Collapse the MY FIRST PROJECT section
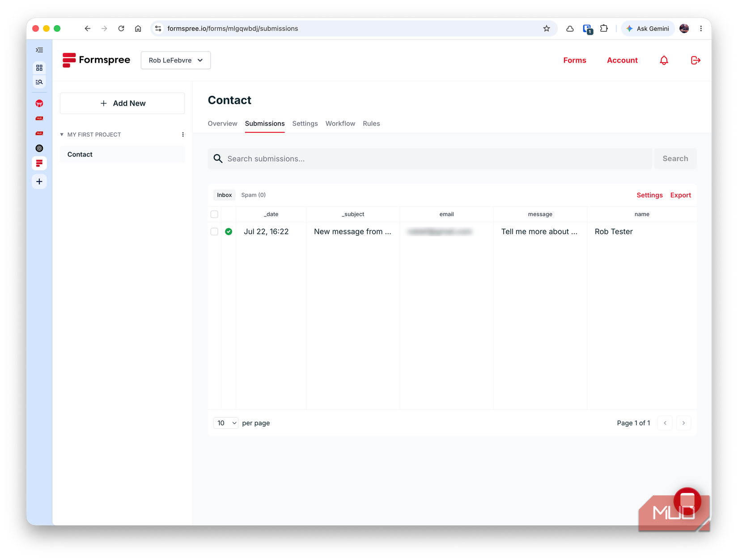The height and width of the screenshot is (560, 738). (62, 135)
